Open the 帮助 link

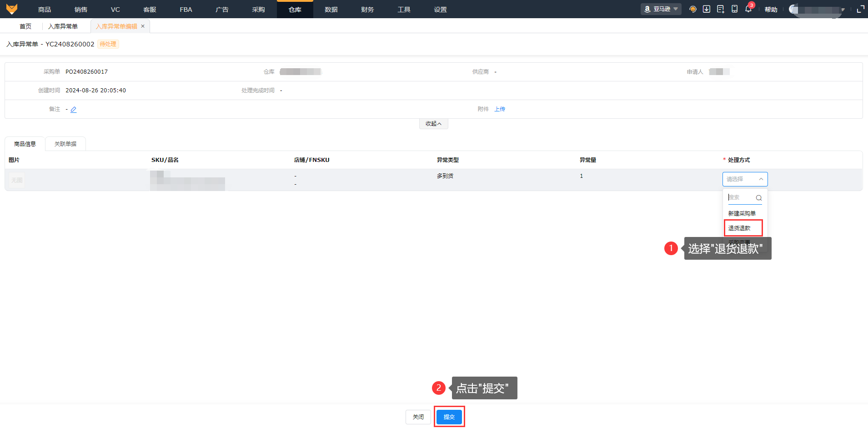(x=771, y=10)
